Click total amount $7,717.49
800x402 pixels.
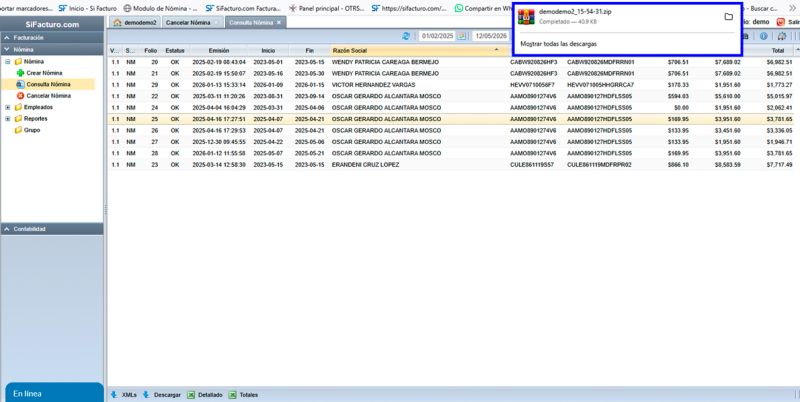pos(779,165)
